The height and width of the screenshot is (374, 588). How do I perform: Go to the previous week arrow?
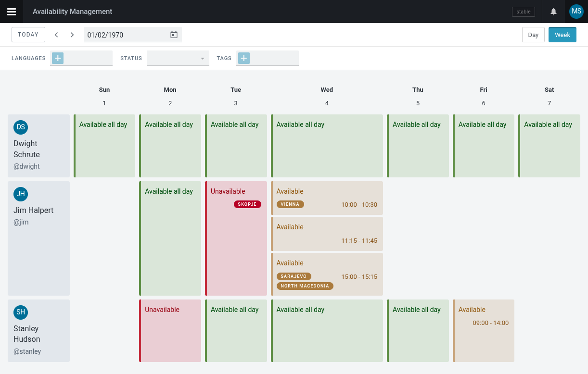click(56, 35)
